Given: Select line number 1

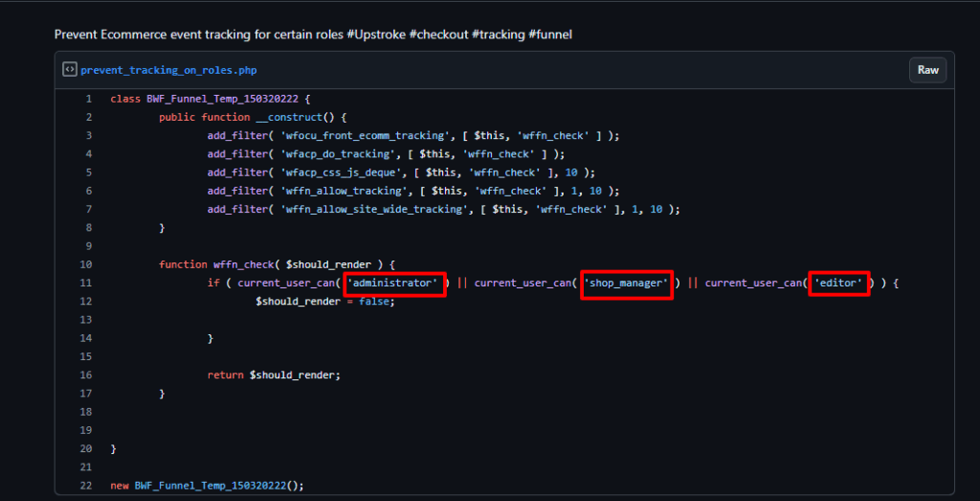Looking at the screenshot, I should coord(89,99).
